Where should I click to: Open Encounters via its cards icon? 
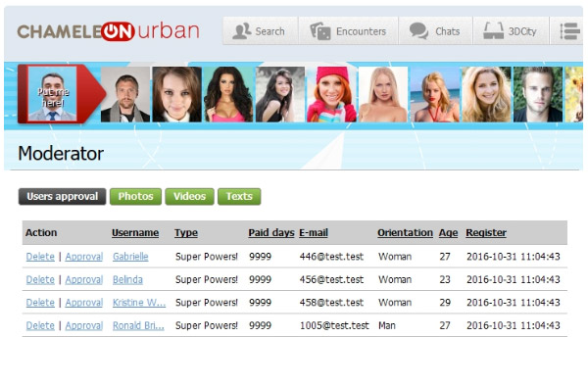(319, 31)
